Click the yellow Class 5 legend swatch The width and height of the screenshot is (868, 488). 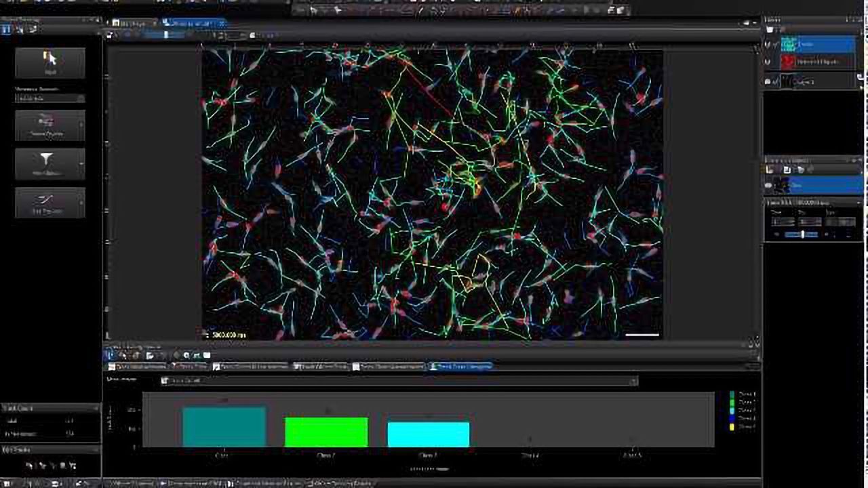coord(732,427)
